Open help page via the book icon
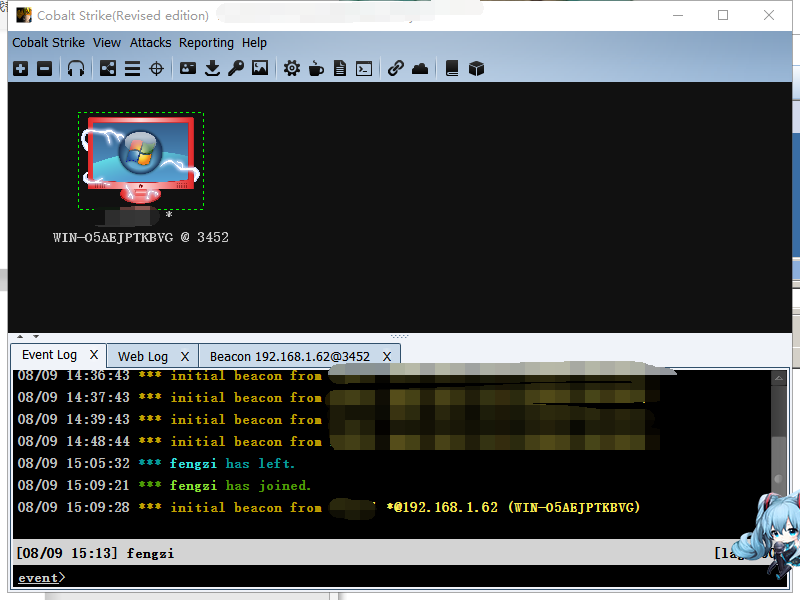Image resolution: width=800 pixels, height=600 pixels. 452,68
